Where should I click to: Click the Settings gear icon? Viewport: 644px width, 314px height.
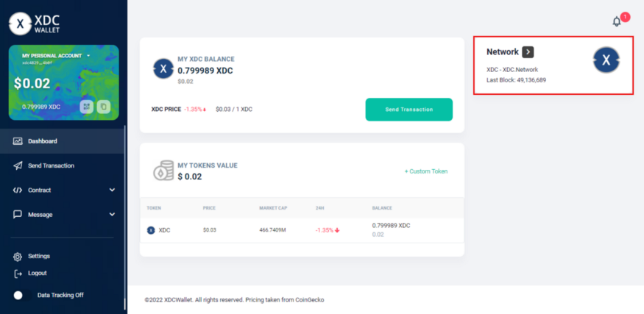[x=18, y=257]
